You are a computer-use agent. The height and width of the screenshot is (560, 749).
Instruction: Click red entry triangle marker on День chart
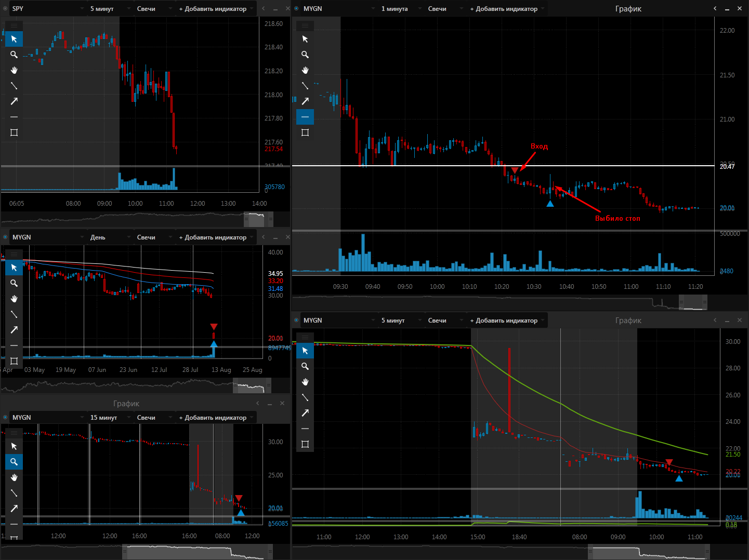(214, 327)
